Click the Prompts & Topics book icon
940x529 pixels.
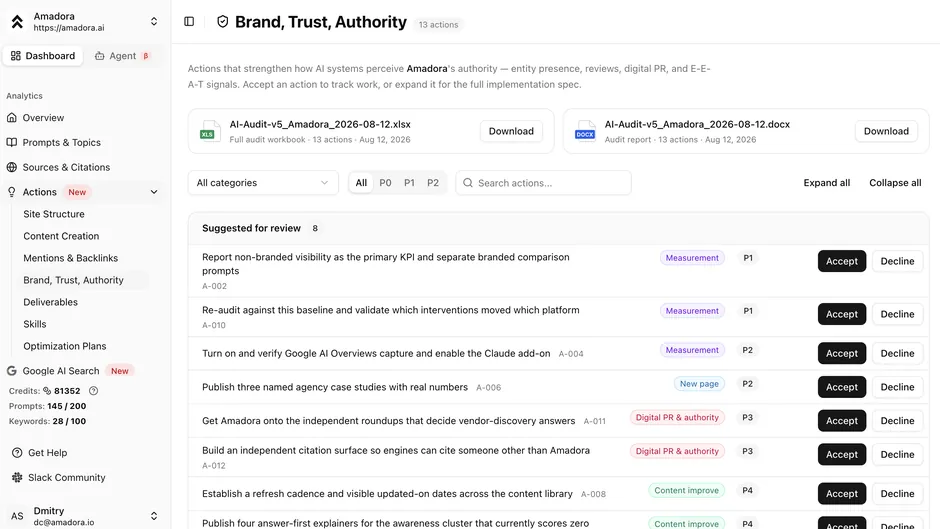coord(11,142)
